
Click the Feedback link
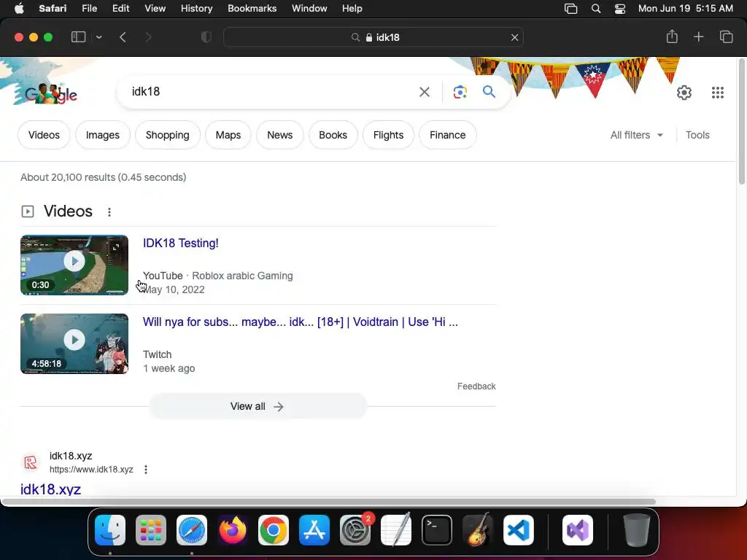(x=476, y=386)
